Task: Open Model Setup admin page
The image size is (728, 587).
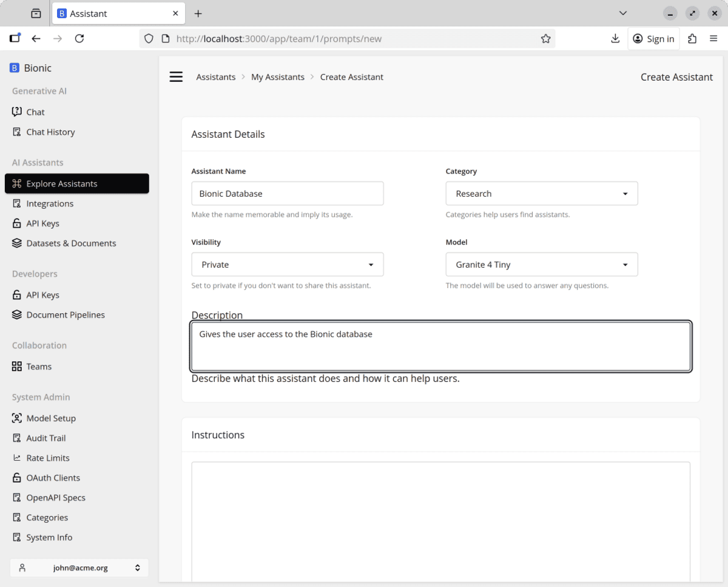Action: tap(51, 418)
